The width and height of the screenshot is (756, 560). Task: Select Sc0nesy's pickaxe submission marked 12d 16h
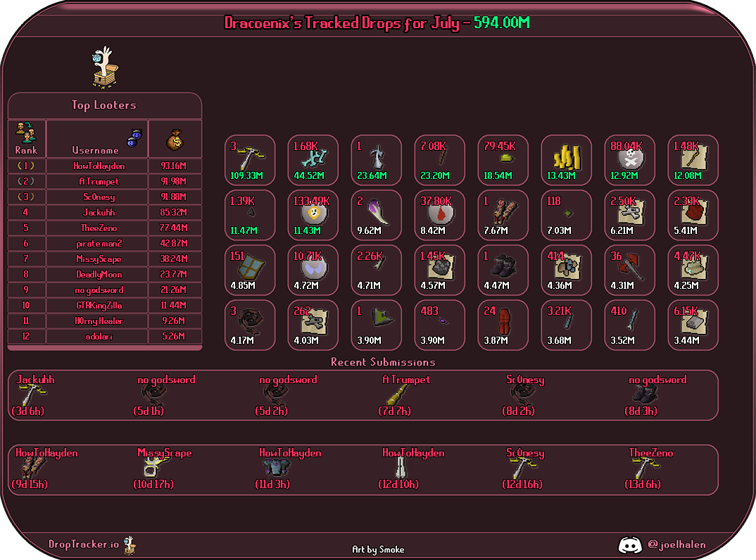click(523, 468)
